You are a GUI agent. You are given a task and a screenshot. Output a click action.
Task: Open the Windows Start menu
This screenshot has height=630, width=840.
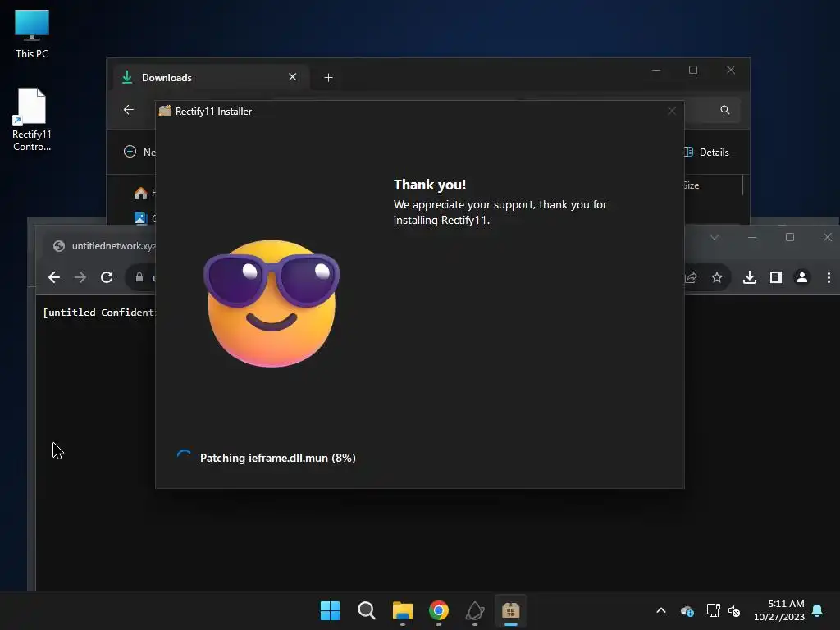(x=330, y=610)
